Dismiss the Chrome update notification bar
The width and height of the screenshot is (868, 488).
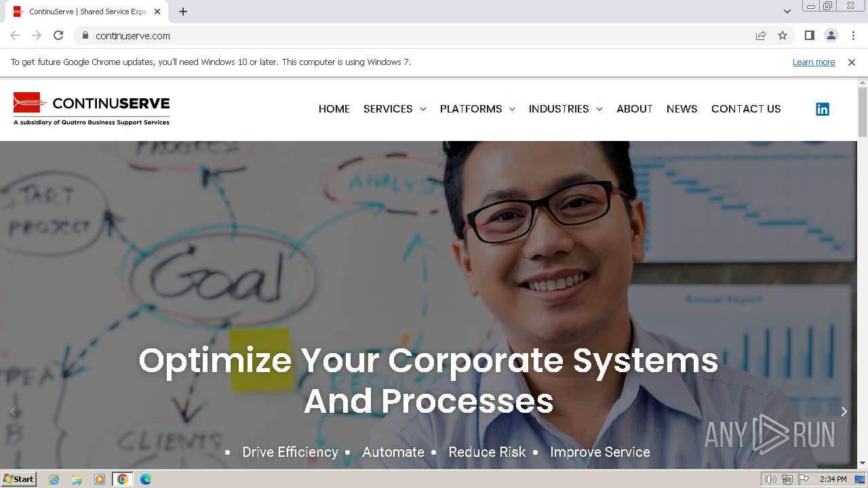click(x=852, y=62)
